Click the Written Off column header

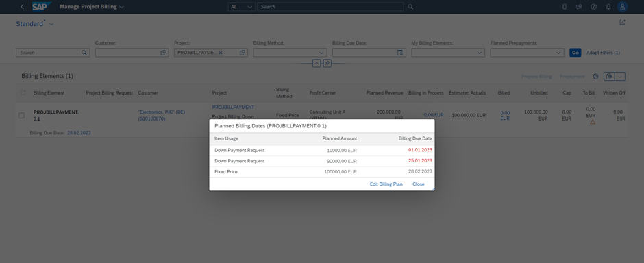pyautogui.click(x=614, y=92)
